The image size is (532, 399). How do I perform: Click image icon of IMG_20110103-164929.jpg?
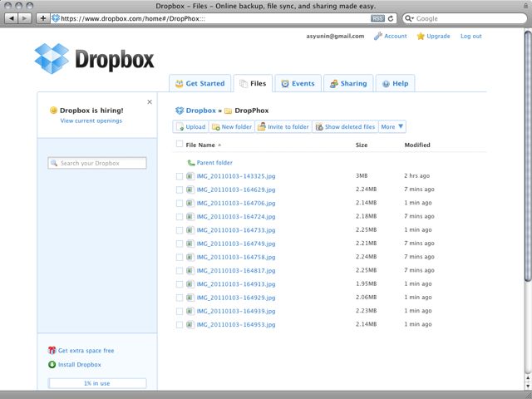(190, 298)
